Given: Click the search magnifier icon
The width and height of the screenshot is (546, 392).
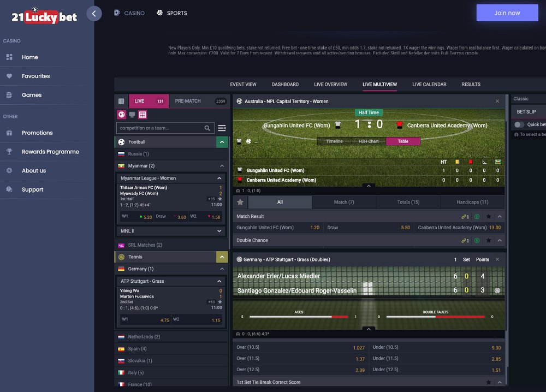Looking at the screenshot, I should coord(207,128).
